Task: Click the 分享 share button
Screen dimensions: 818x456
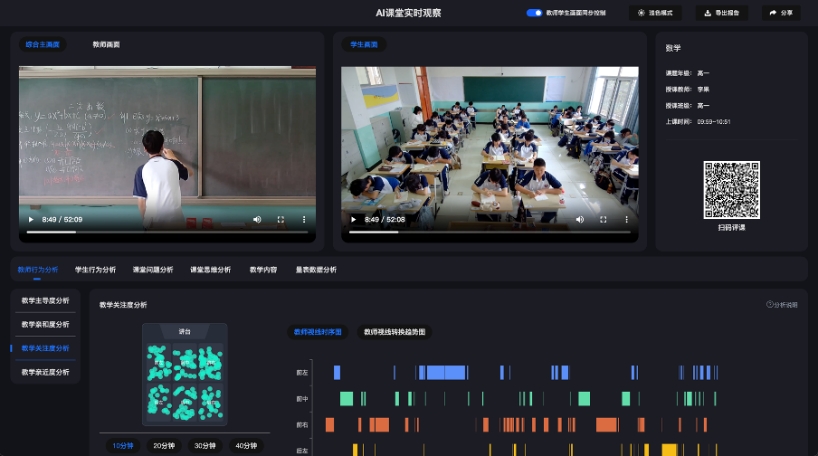Action: pos(781,13)
